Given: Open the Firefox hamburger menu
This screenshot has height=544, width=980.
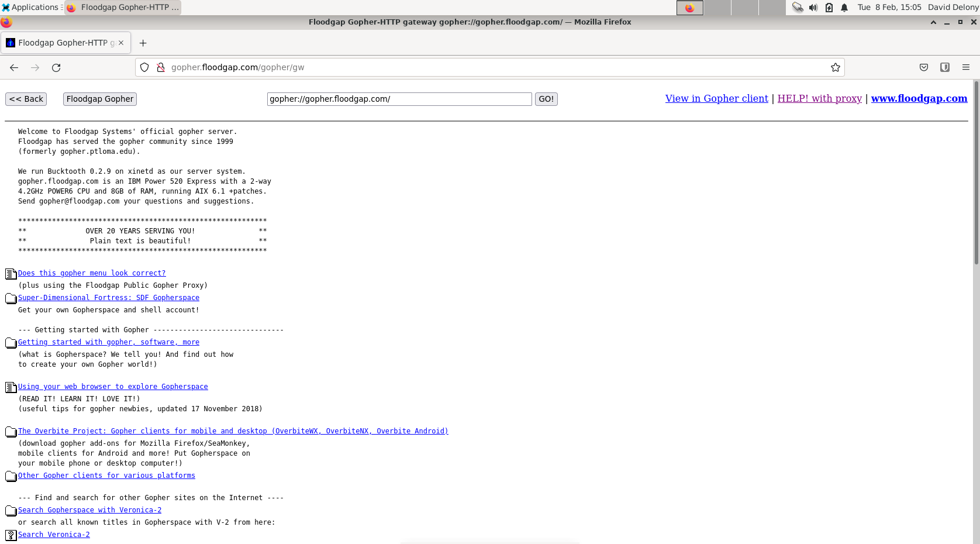Looking at the screenshot, I should point(966,67).
